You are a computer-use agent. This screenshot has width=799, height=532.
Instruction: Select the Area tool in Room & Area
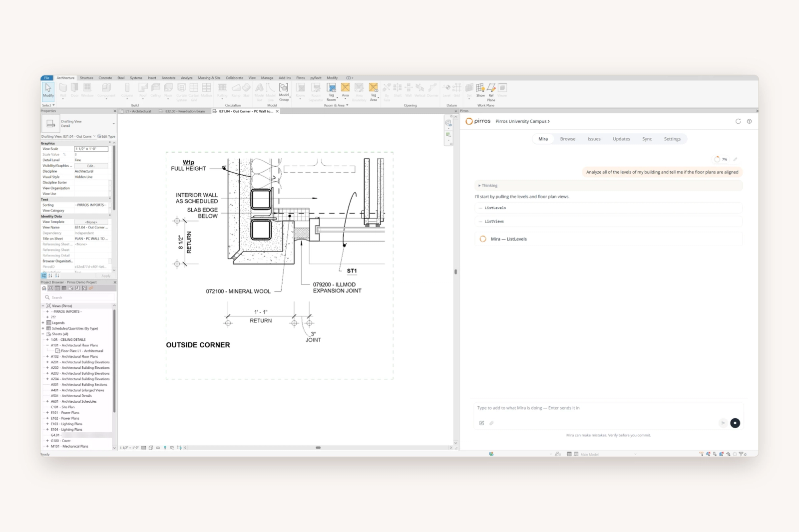(x=345, y=90)
